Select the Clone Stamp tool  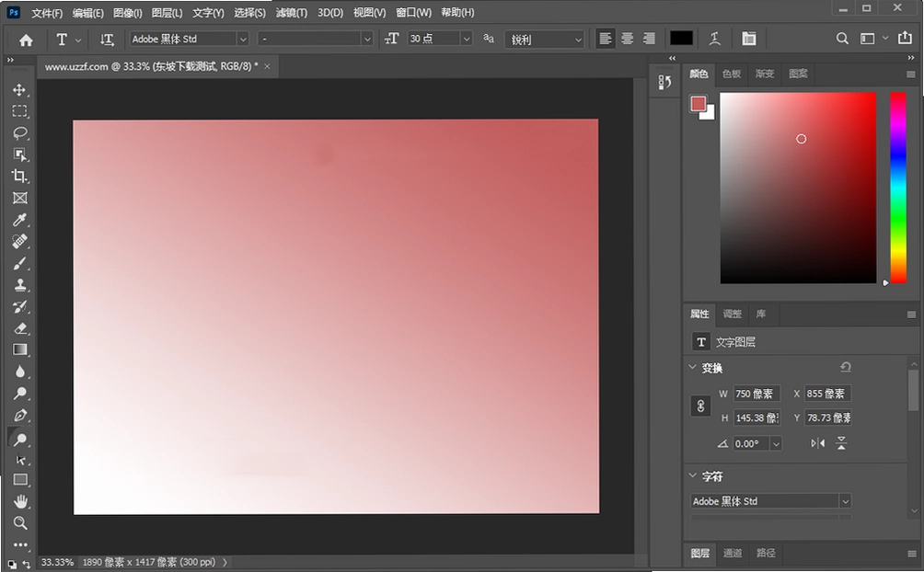pos(19,285)
